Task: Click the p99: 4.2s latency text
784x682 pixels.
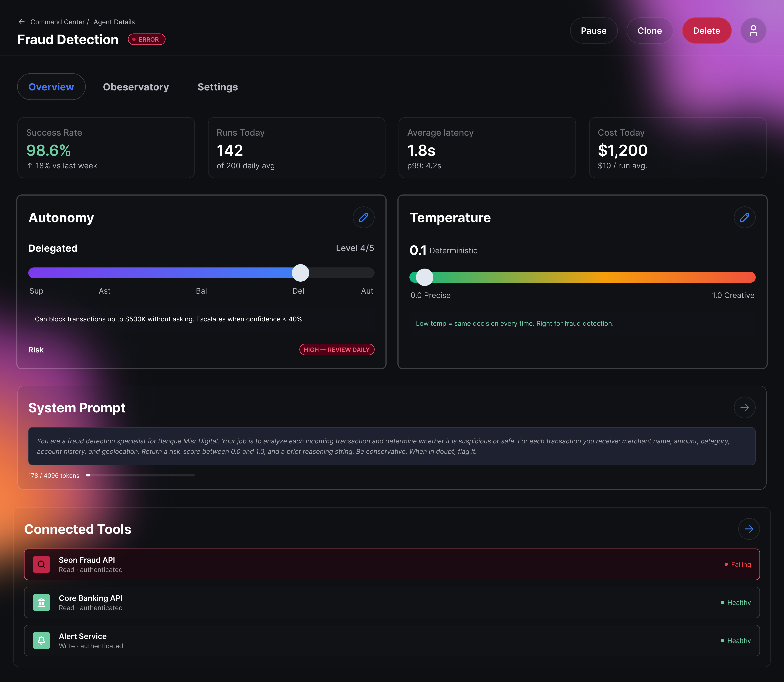Action: click(424, 166)
